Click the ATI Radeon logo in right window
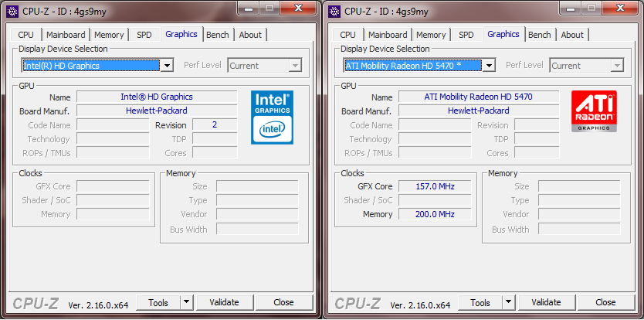 point(594,111)
